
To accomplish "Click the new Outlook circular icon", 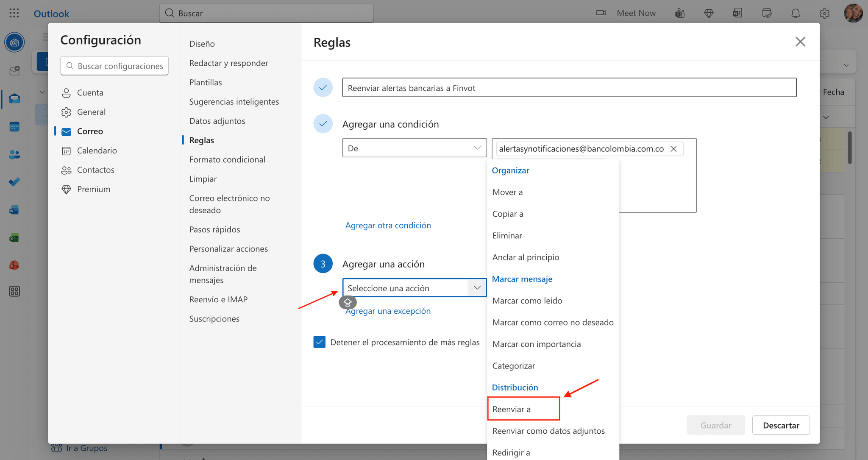I will point(14,42).
